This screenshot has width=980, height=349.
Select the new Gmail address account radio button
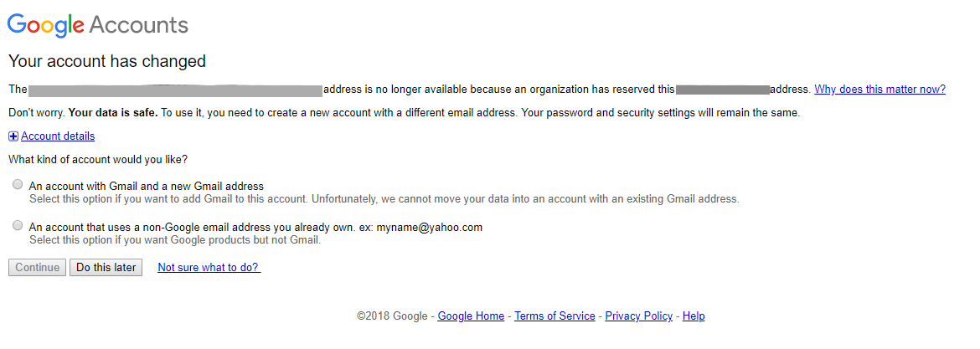[18, 185]
